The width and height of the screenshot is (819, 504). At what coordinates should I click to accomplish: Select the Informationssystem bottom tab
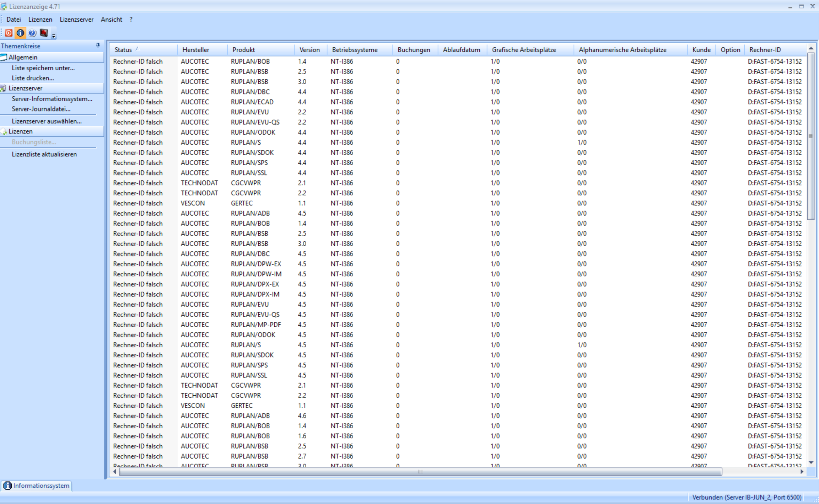pyautogui.click(x=37, y=486)
